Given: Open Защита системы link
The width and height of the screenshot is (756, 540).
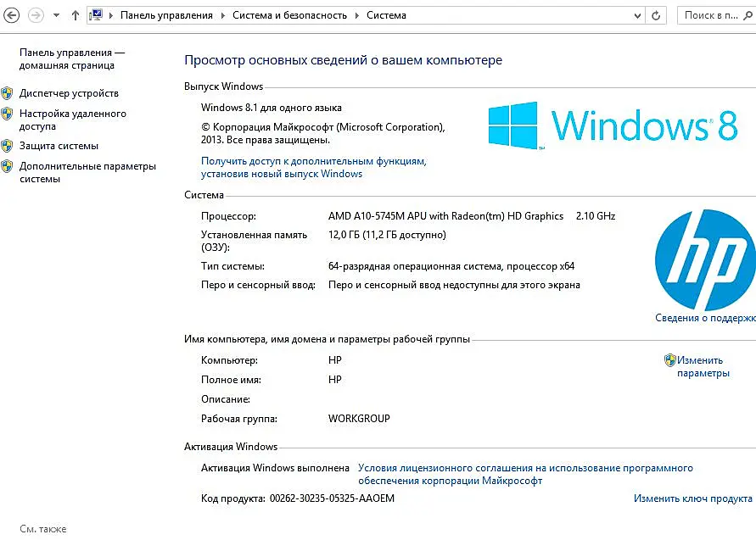Looking at the screenshot, I should pyautogui.click(x=59, y=146).
